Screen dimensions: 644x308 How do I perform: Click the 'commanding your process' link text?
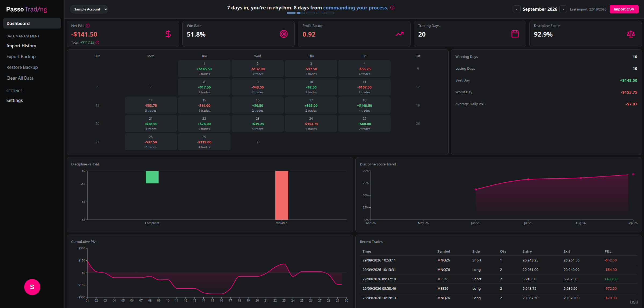356,8
